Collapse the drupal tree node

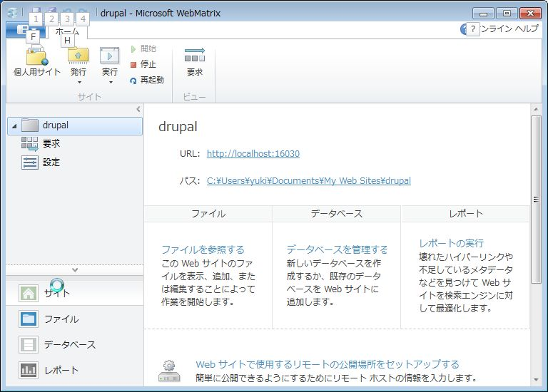pos(14,126)
